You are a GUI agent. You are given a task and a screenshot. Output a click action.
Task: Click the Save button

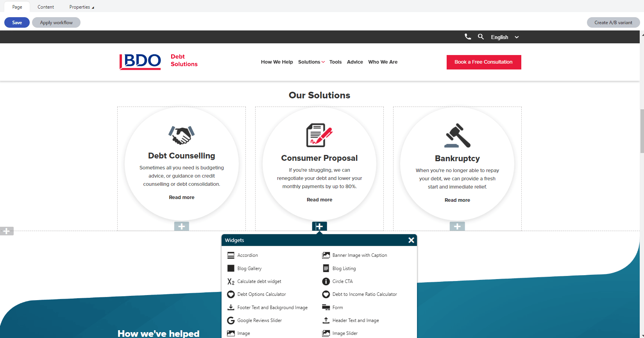tap(17, 23)
